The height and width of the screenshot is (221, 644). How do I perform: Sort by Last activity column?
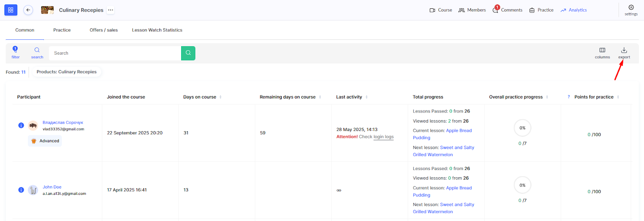point(367,97)
